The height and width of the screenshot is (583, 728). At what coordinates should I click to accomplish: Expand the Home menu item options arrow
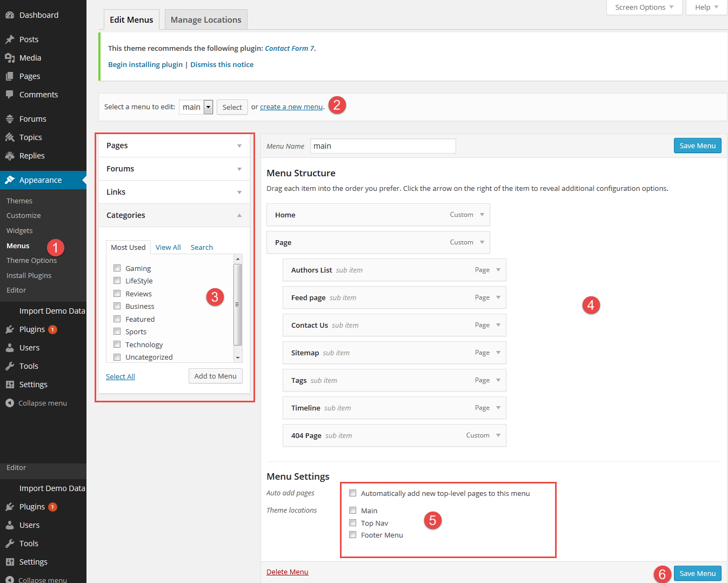click(482, 215)
